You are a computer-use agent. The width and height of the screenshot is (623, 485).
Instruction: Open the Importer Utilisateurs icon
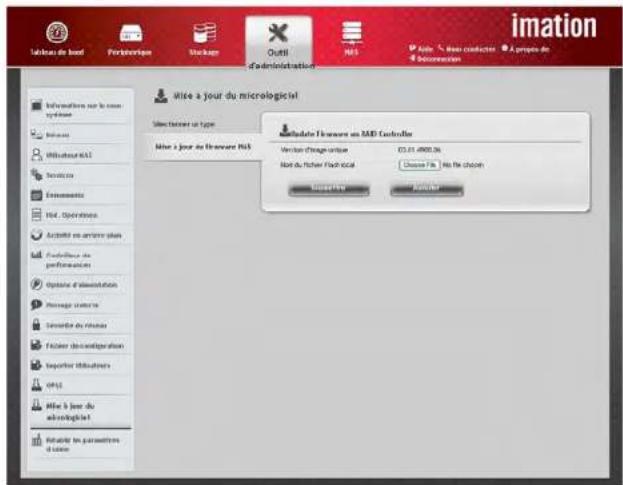(37, 365)
